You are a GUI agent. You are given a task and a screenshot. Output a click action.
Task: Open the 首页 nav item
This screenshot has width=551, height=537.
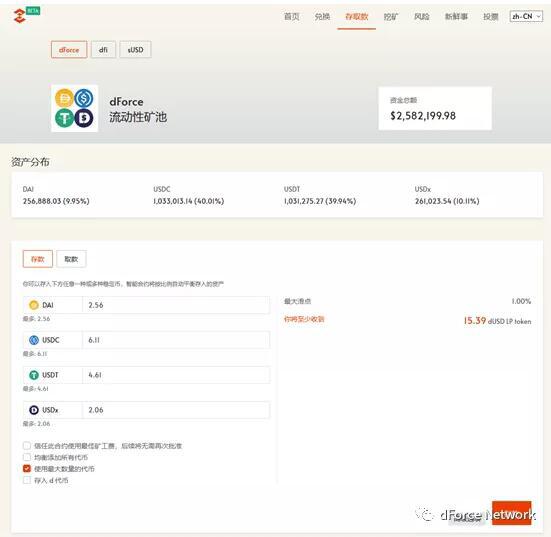[x=291, y=17]
